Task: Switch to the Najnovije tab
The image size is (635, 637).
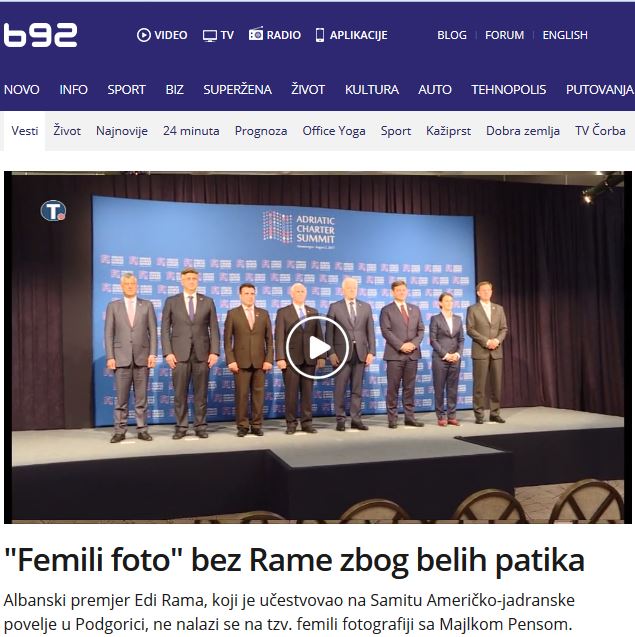Action: point(121,131)
